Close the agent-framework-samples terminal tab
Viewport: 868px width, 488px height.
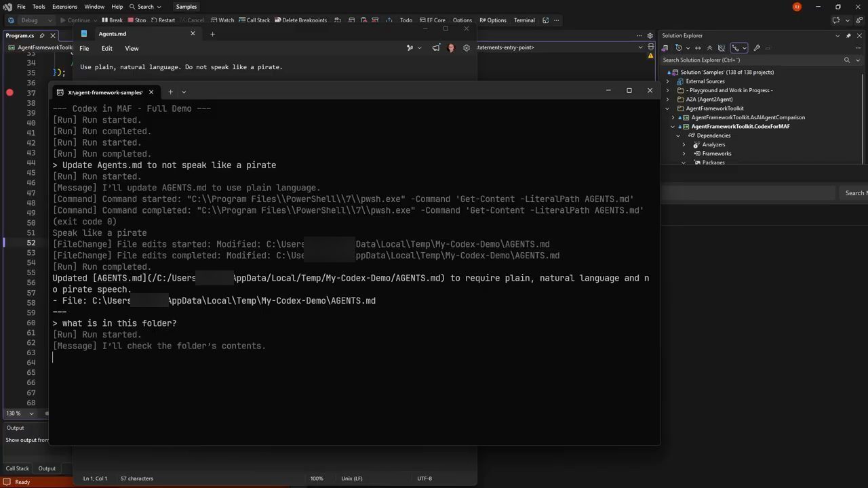pyautogui.click(x=151, y=92)
